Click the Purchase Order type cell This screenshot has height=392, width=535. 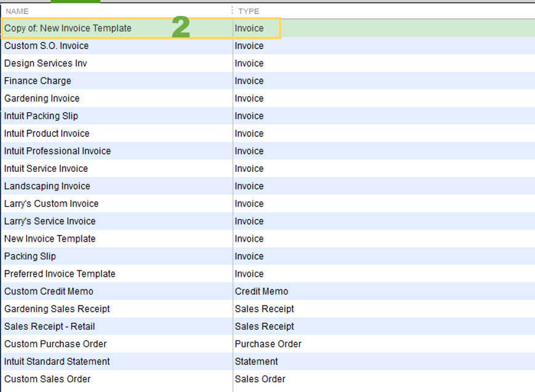tap(268, 344)
